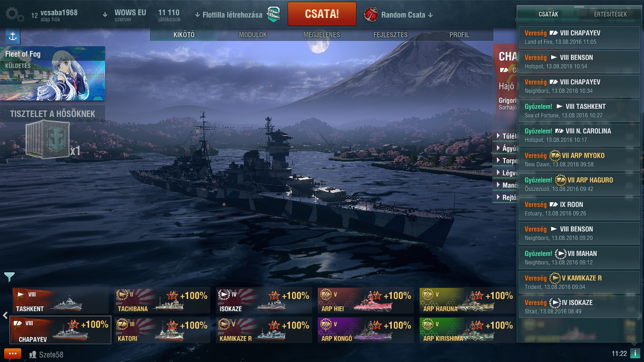Image resolution: width=644 pixels, height=362 pixels.
Task: Open the ship filter funnel icon
Action: (x=9, y=277)
